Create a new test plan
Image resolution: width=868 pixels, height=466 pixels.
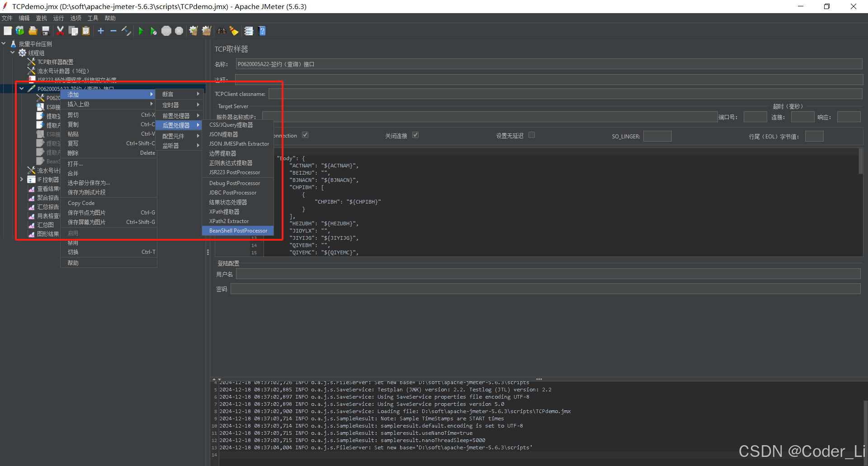8,31
